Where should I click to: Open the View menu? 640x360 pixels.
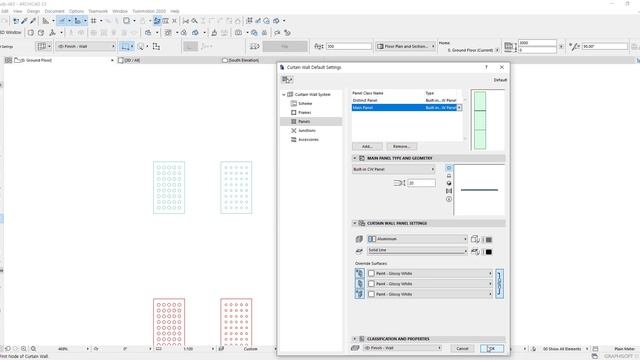point(18,11)
